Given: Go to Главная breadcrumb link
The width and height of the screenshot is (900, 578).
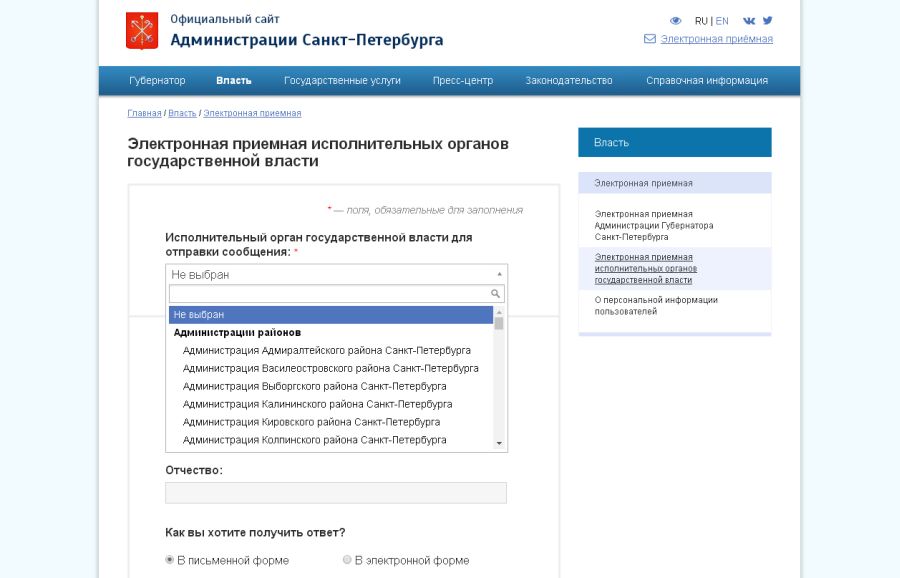Looking at the screenshot, I should point(144,113).
